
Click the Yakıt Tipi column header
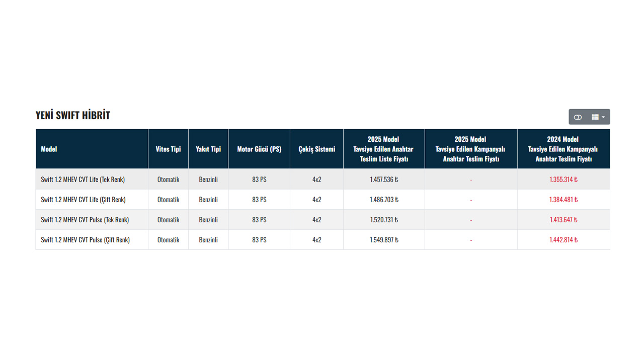coord(208,149)
